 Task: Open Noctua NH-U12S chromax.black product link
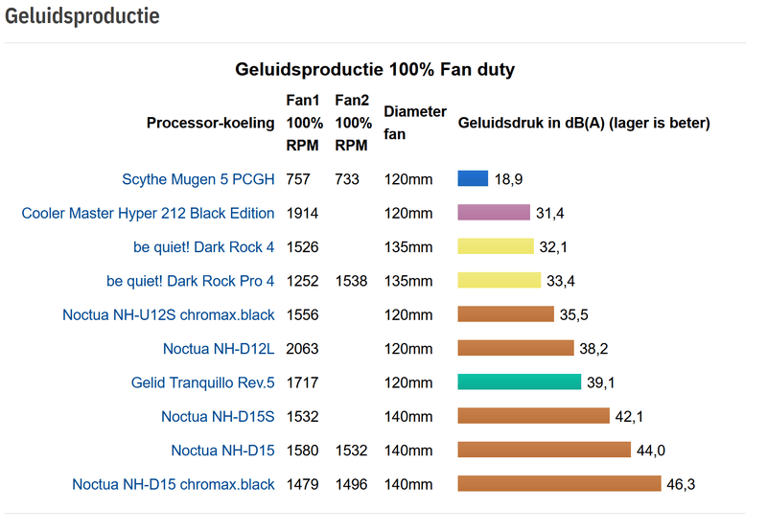coord(168,314)
